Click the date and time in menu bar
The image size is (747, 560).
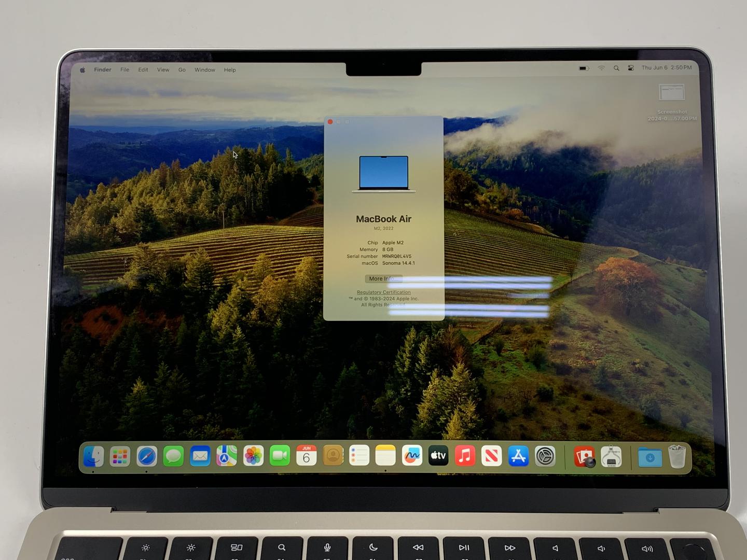click(x=667, y=67)
